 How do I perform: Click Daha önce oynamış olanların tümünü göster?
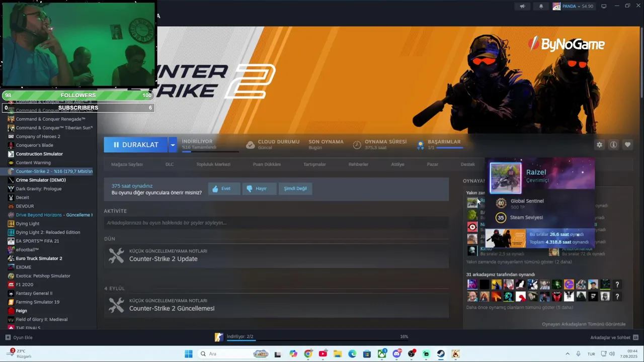coord(520,307)
